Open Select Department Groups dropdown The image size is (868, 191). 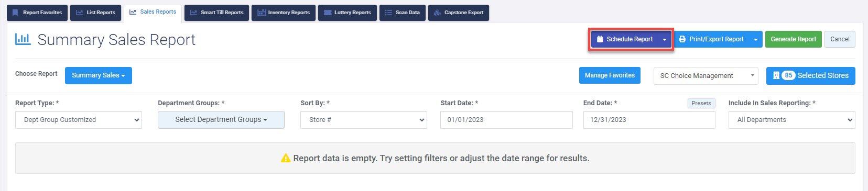[221, 120]
